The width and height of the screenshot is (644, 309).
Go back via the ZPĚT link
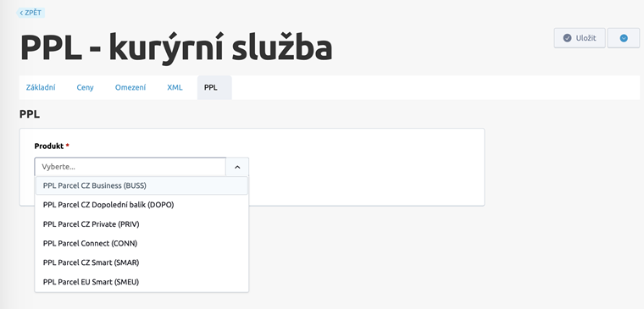pyautogui.click(x=31, y=13)
